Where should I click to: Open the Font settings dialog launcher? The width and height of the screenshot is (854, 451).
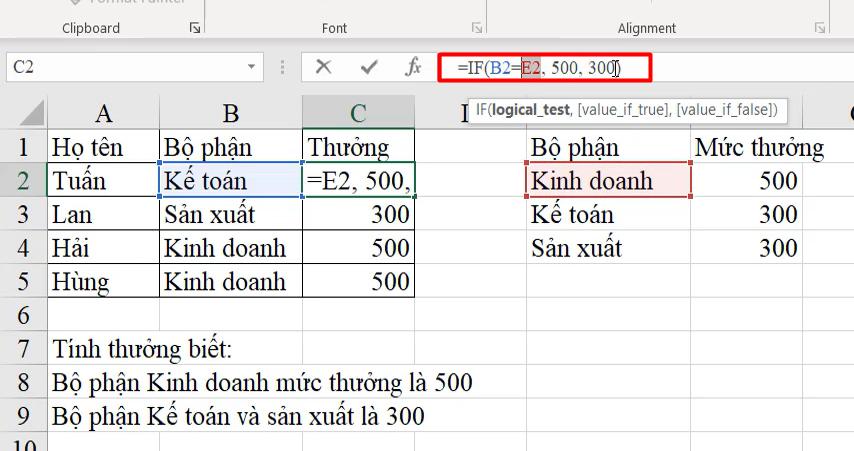pyautogui.click(x=478, y=28)
